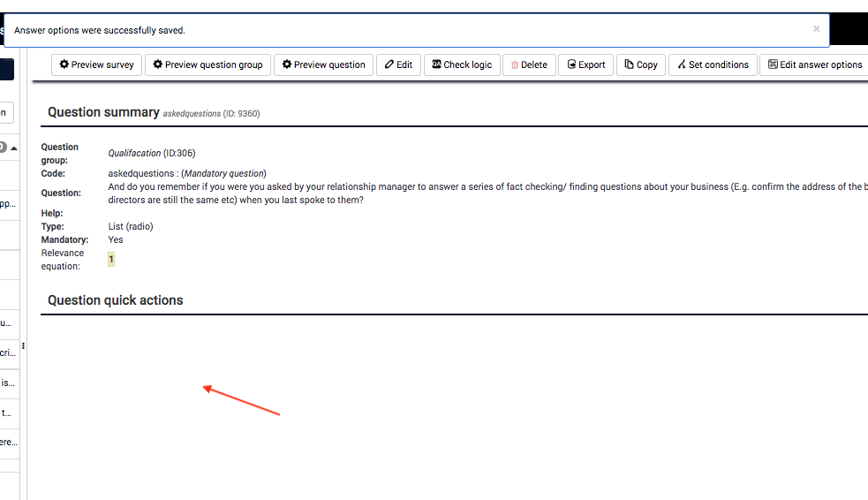The image size is (868, 500).
Task: Run Check logic on this question
Action: (x=462, y=64)
